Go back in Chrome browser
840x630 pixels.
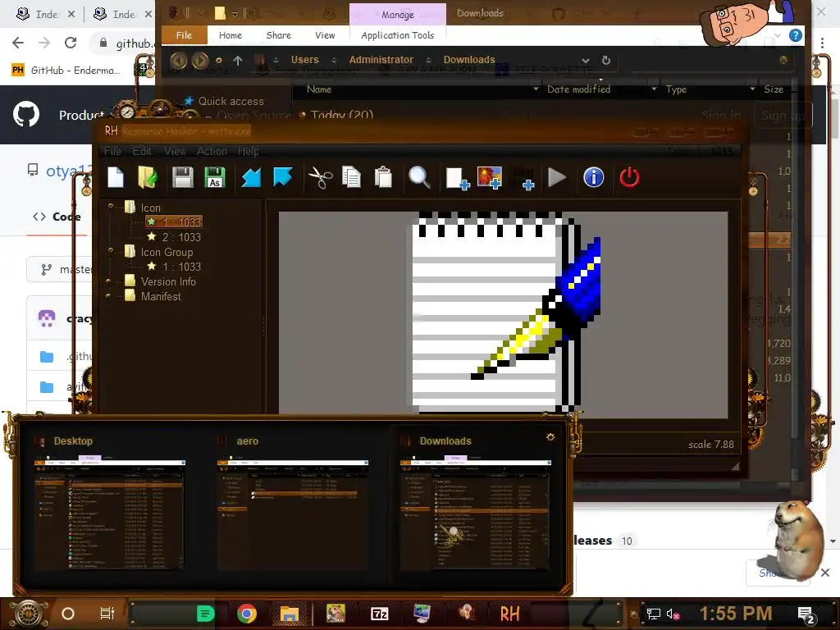(x=18, y=43)
